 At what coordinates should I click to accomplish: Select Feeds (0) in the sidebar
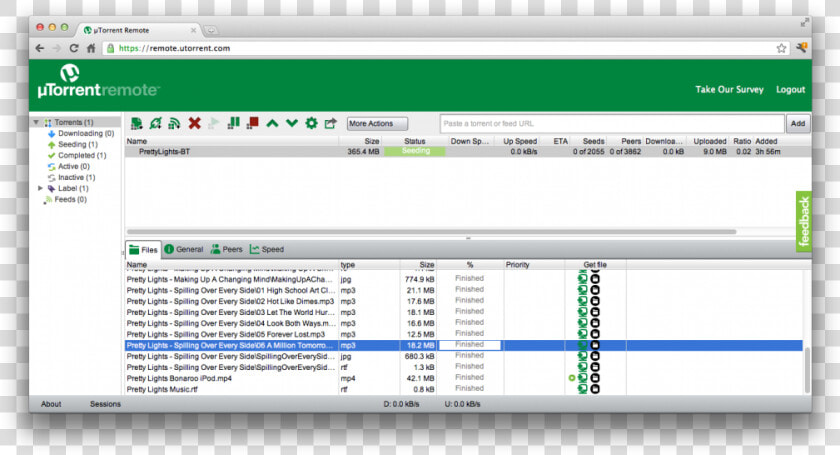70,199
